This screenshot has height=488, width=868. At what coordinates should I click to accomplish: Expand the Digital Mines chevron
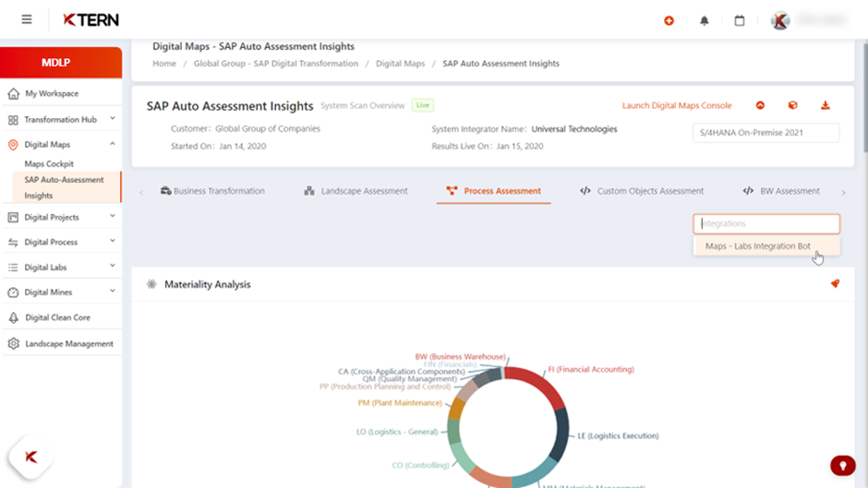click(x=113, y=291)
